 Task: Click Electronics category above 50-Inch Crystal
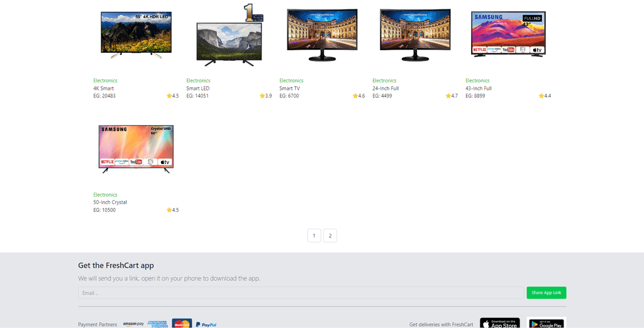(105, 195)
